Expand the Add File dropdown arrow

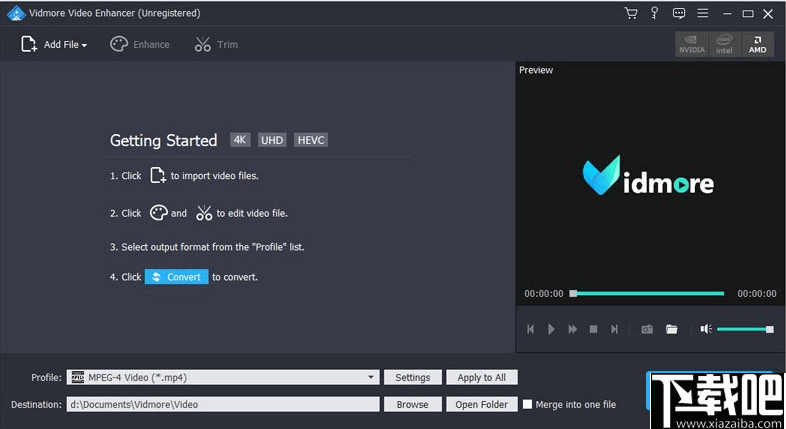84,46
